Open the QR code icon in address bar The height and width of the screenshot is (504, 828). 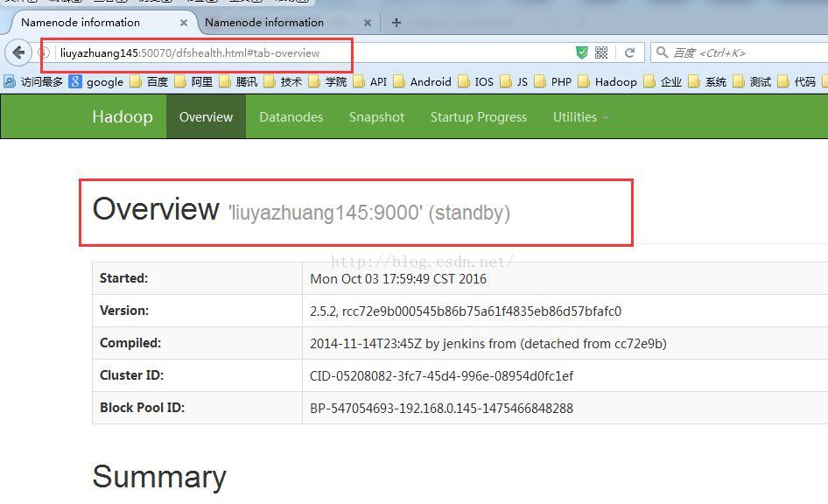(x=601, y=52)
